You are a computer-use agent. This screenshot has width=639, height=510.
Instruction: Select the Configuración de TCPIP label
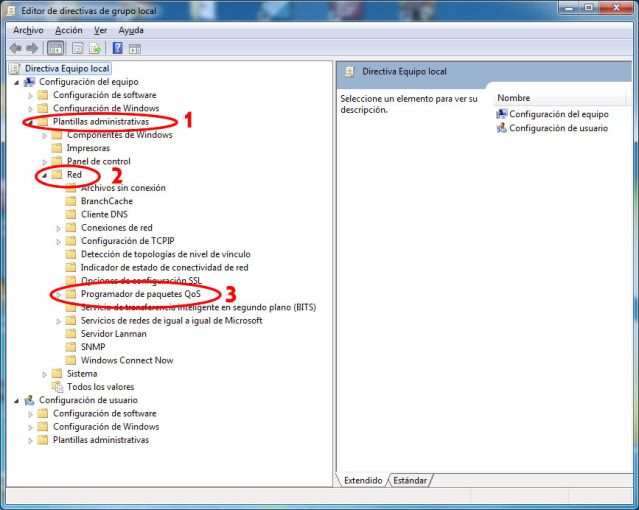[128, 241]
